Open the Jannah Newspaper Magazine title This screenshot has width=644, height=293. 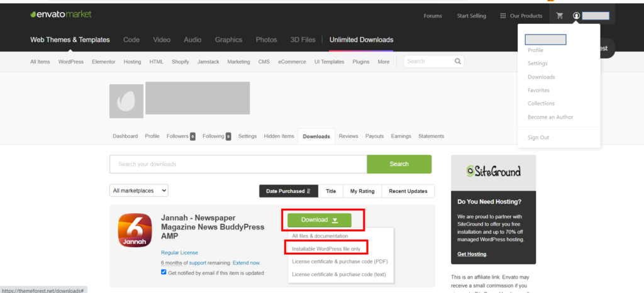[x=213, y=227]
